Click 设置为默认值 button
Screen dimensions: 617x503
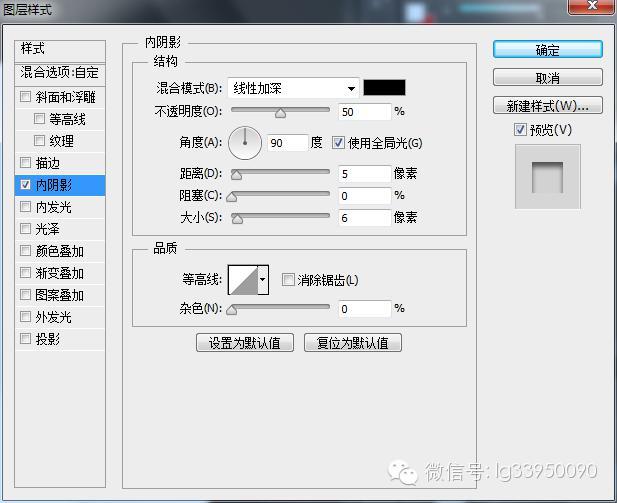(x=245, y=342)
